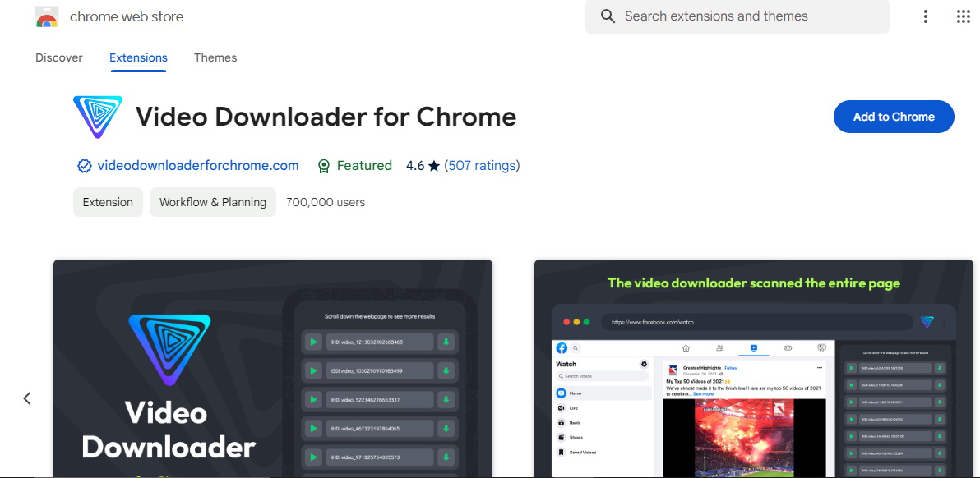This screenshot has height=478, width=980.
Task: Click the '700,000 users' text
Action: click(x=326, y=202)
